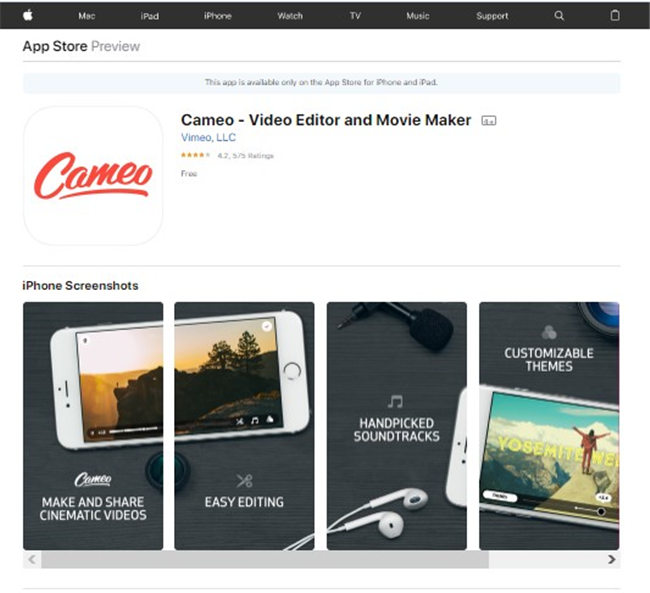Open the Support menu item
Screen dimensions: 650x593
click(492, 16)
